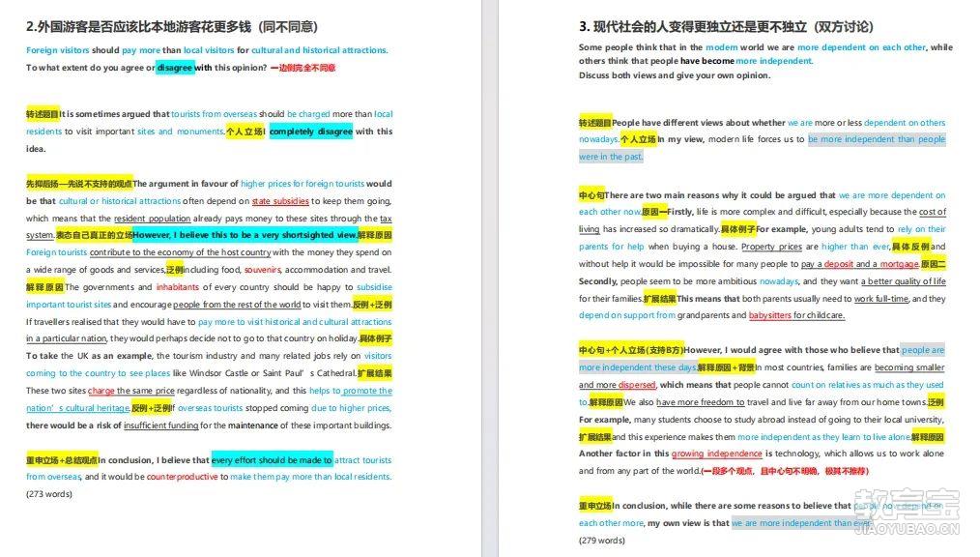The image size is (980, 557).
Task: Click the underlined 'have more freedom to'
Action: [x=700, y=402]
